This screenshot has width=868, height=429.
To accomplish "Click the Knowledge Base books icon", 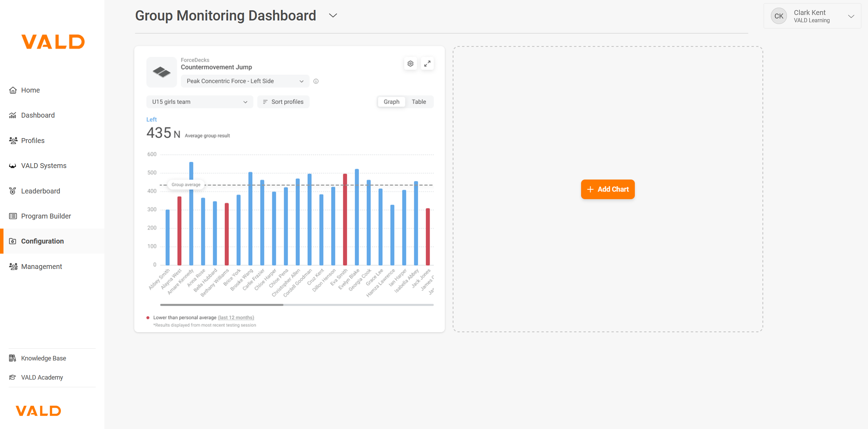I will tap(13, 358).
